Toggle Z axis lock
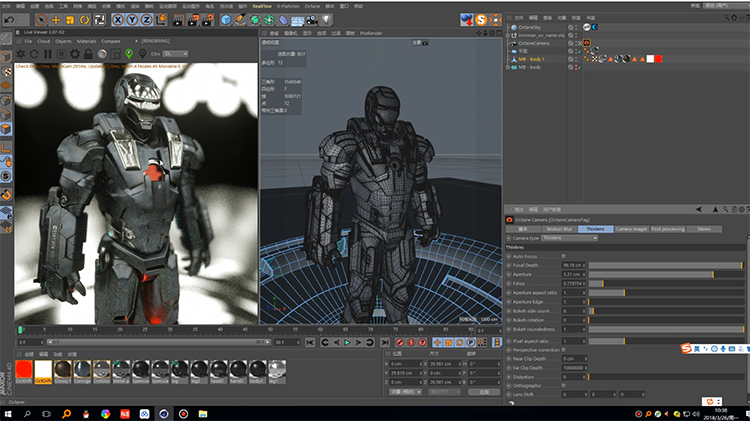The image size is (750, 421). (x=146, y=20)
